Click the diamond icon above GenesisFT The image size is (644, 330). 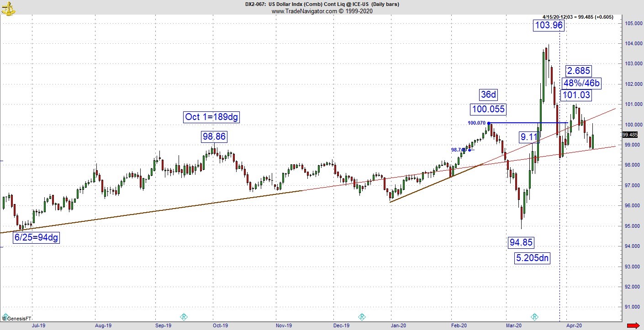[5, 316]
